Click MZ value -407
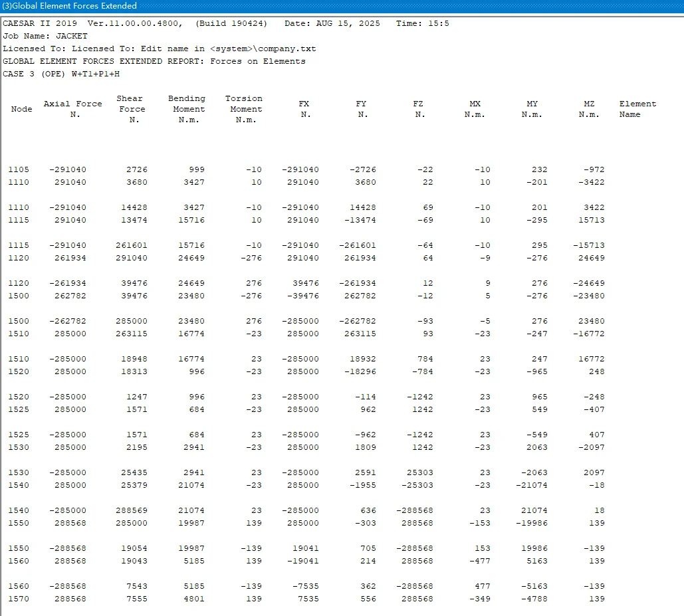The height and width of the screenshot is (616, 684). pos(594,410)
